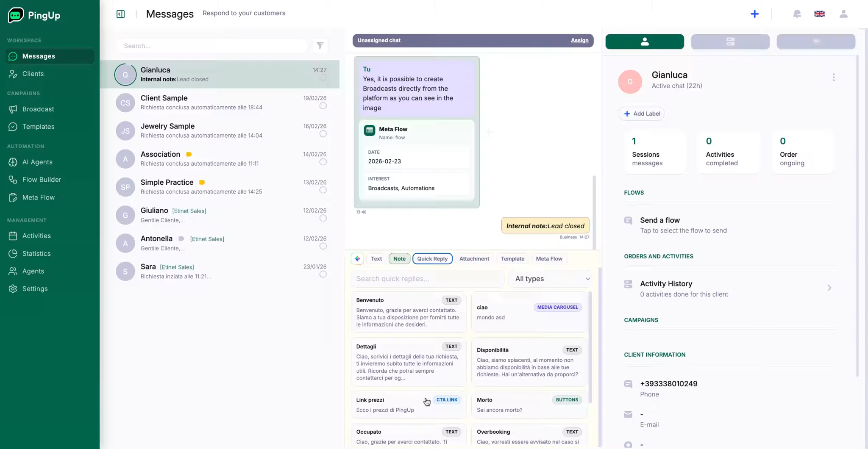Collapse the sidebar with the panel icon
The width and height of the screenshot is (868, 449).
[x=121, y=14]
